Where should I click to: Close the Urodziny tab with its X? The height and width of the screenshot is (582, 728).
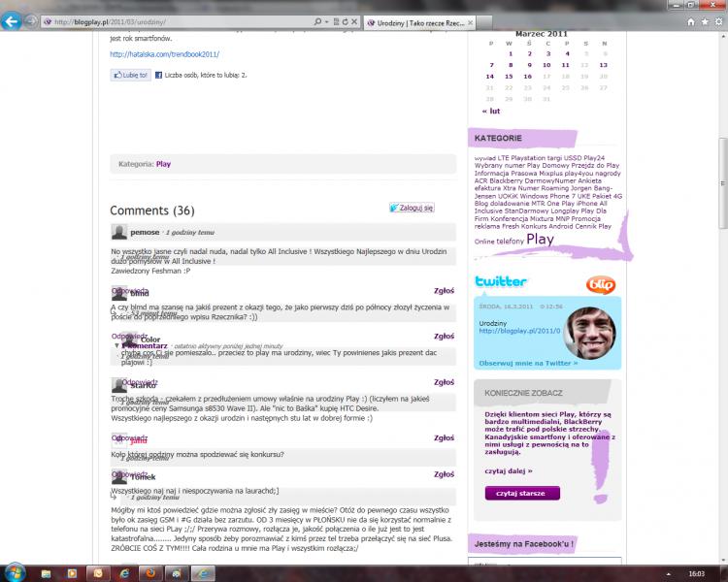tap(471, 22)
